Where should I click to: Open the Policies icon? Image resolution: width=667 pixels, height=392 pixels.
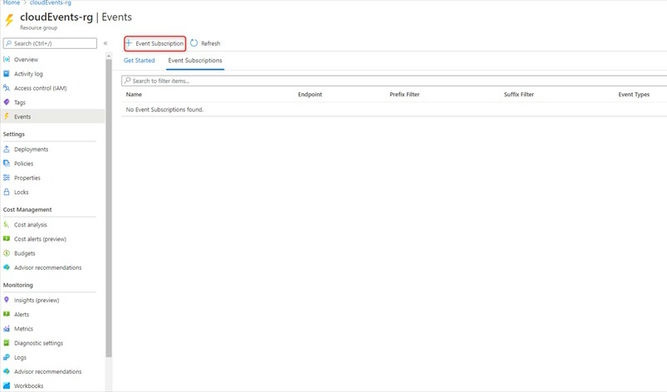point(6,163)
